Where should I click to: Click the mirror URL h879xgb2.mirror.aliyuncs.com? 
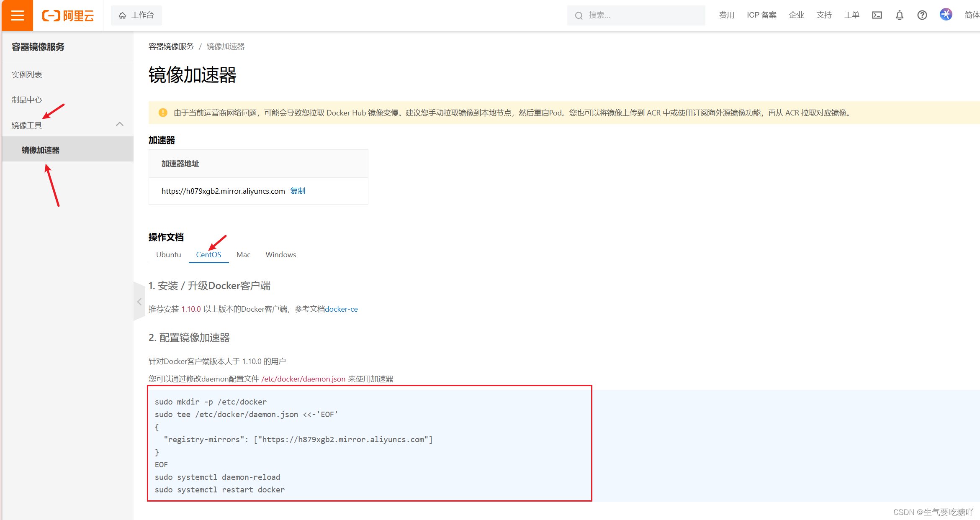(223, 191)
